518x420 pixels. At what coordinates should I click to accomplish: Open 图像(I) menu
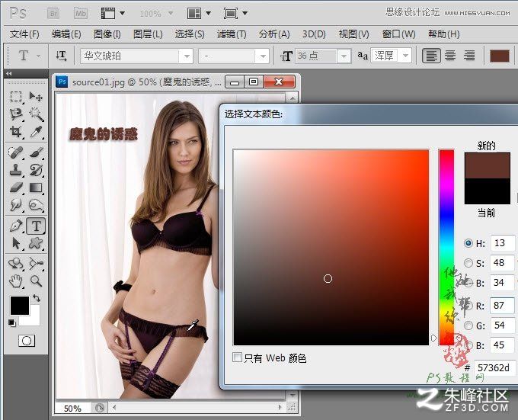107,34
